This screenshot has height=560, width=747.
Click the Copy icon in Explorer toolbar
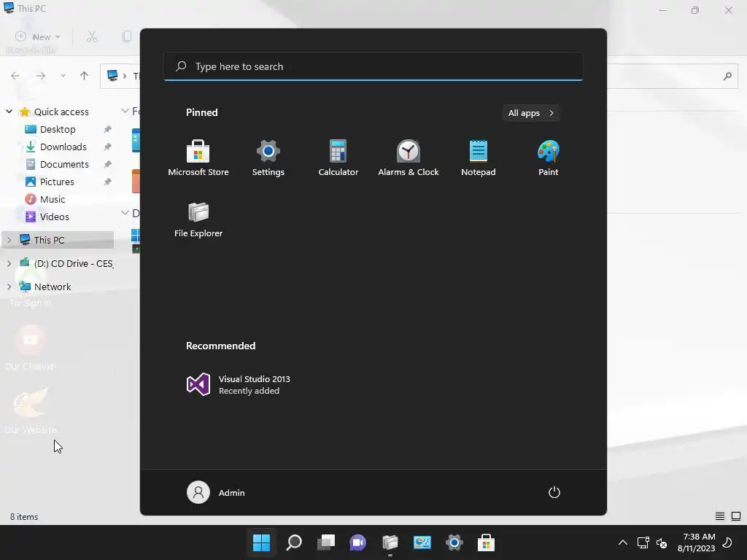pyautogui.click(x=127, y=36)
